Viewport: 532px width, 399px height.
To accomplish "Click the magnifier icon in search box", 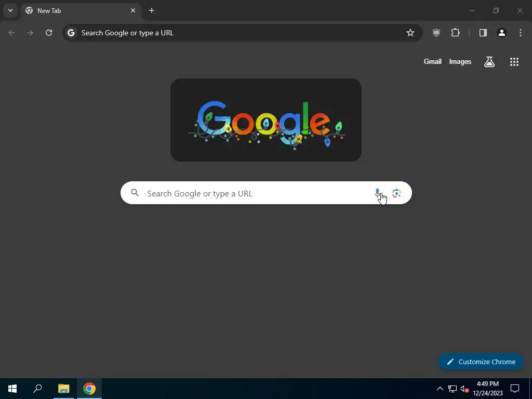I will click(x=135, y=193).
